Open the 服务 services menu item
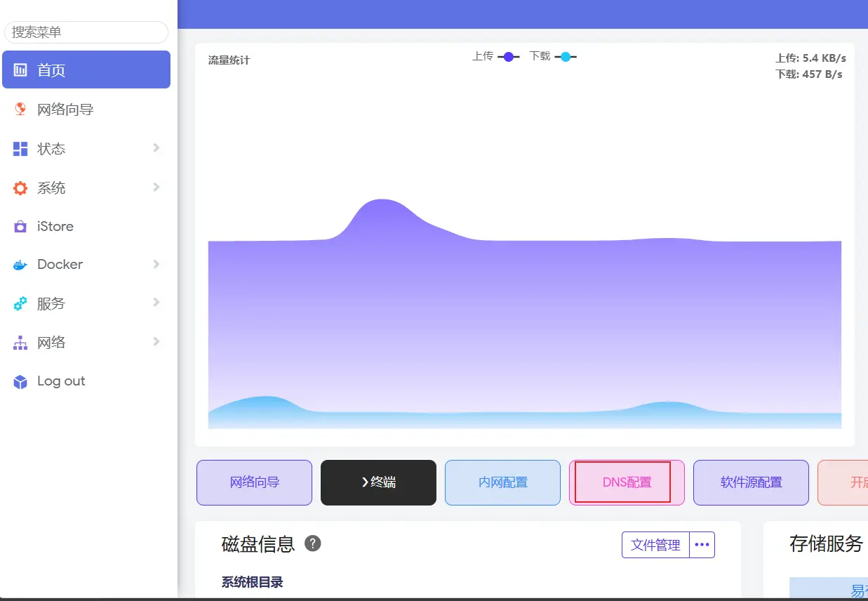The width and height of the screenshot is (868, 601). tap(51, 304)
